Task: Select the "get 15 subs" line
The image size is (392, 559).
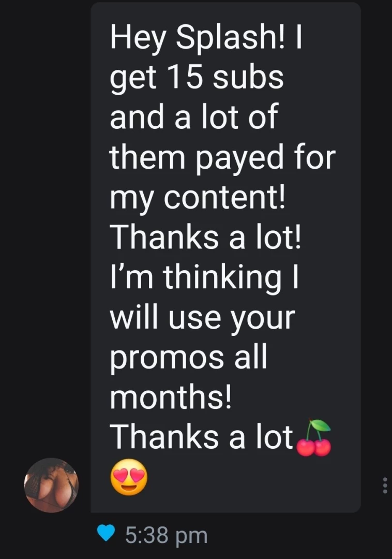Action: (197, 78)
